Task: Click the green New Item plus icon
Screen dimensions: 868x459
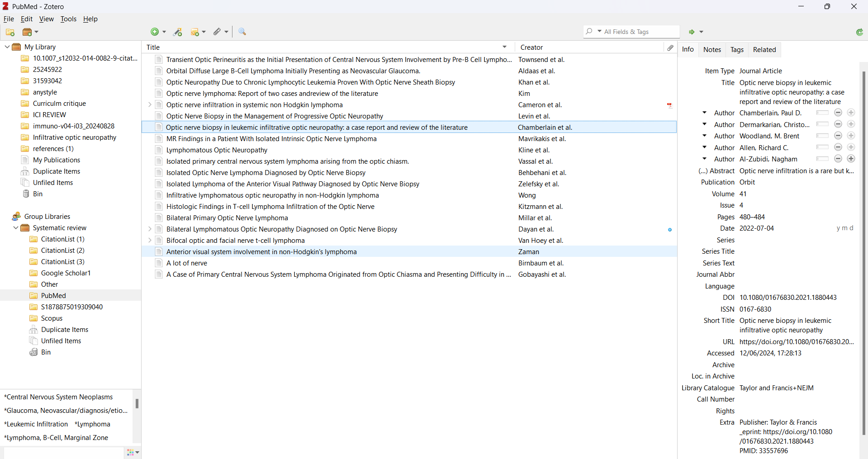Action: [x=155, y=32]
